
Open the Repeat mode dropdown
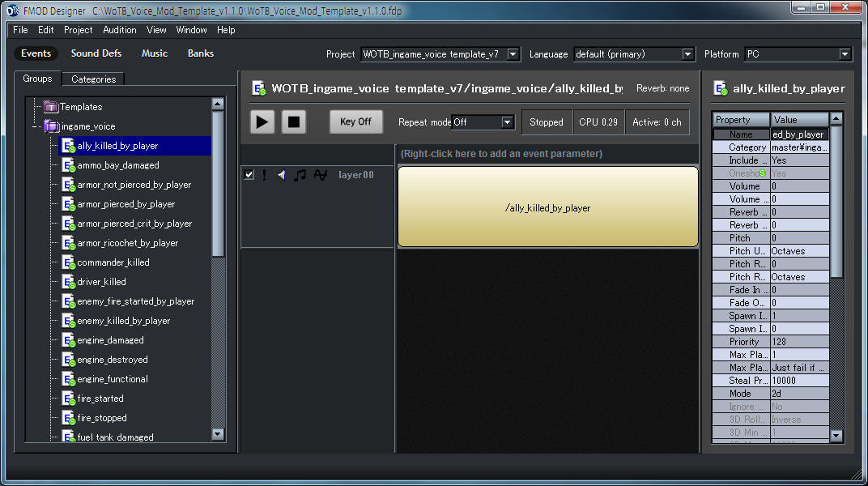(507, 122)
